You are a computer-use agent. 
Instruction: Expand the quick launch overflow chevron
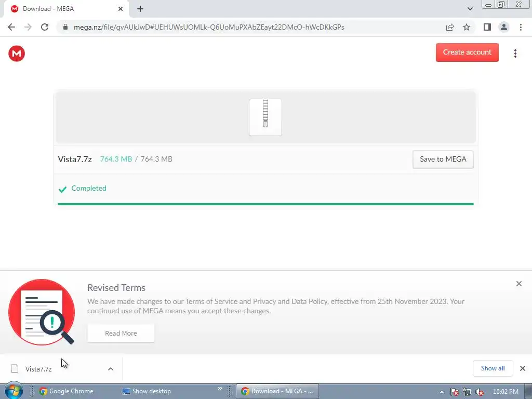[220, 389]
